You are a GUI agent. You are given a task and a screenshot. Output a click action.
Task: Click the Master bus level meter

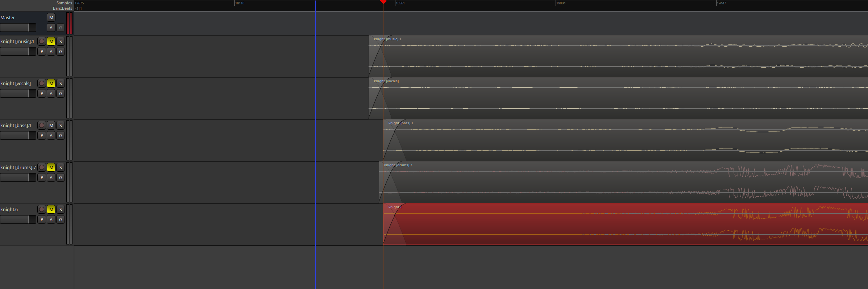70,24
